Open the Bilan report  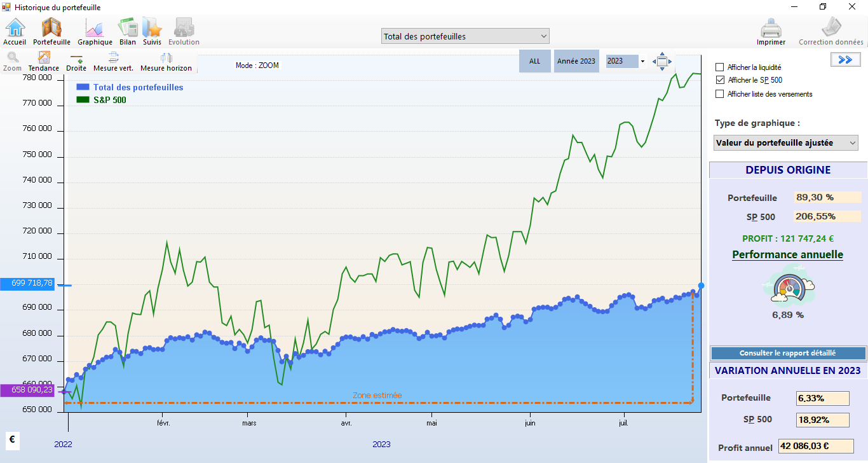pyautogui.click(x=128, y=31)
